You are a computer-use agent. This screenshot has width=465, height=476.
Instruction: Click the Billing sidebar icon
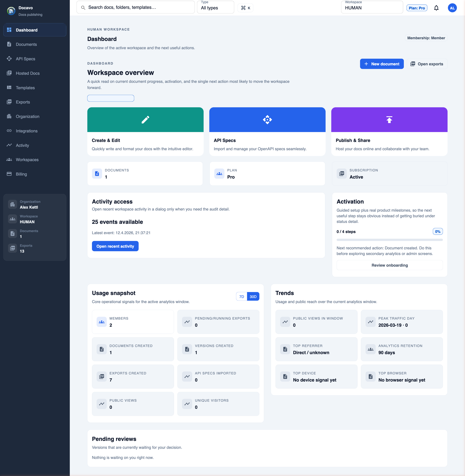pyautogui.click(x=9, y=174)
